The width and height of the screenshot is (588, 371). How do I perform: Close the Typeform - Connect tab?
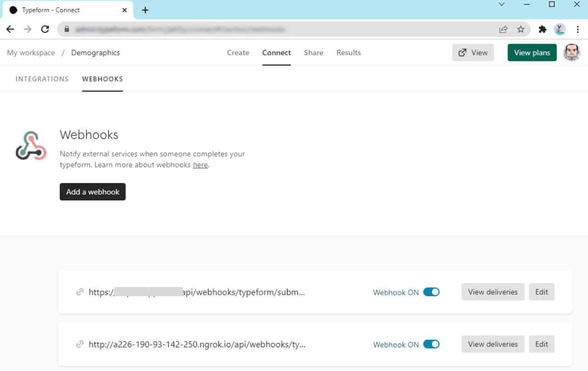coord(125,10)
